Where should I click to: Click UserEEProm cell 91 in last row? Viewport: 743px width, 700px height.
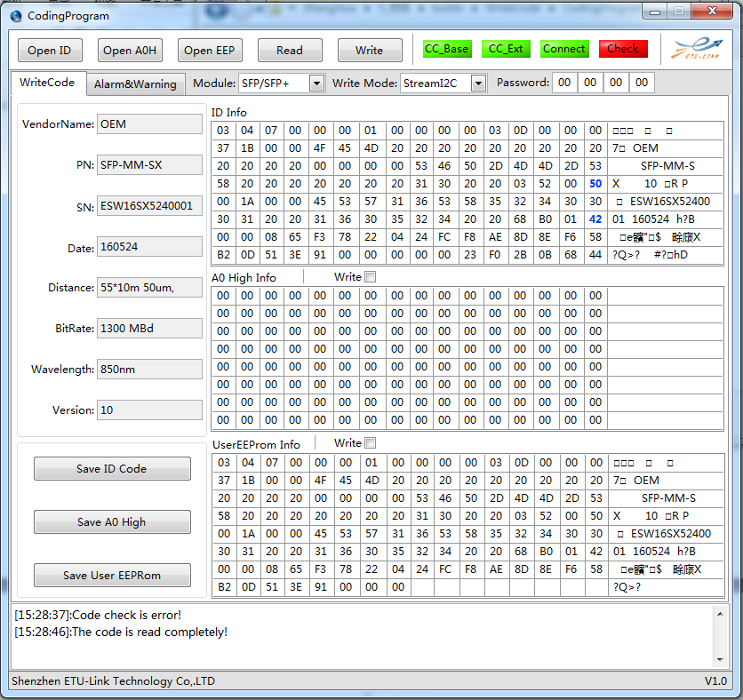point(321,587)
